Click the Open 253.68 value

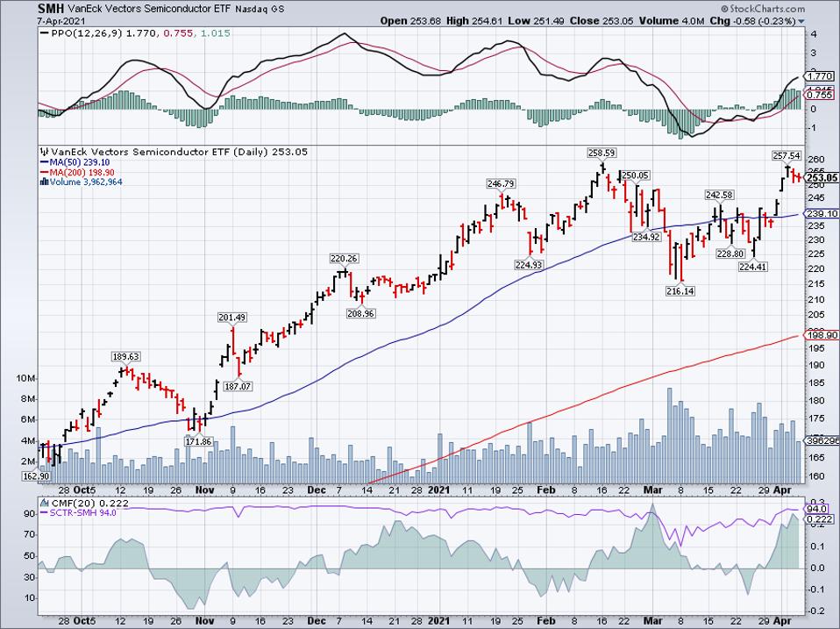coord(410,21)
